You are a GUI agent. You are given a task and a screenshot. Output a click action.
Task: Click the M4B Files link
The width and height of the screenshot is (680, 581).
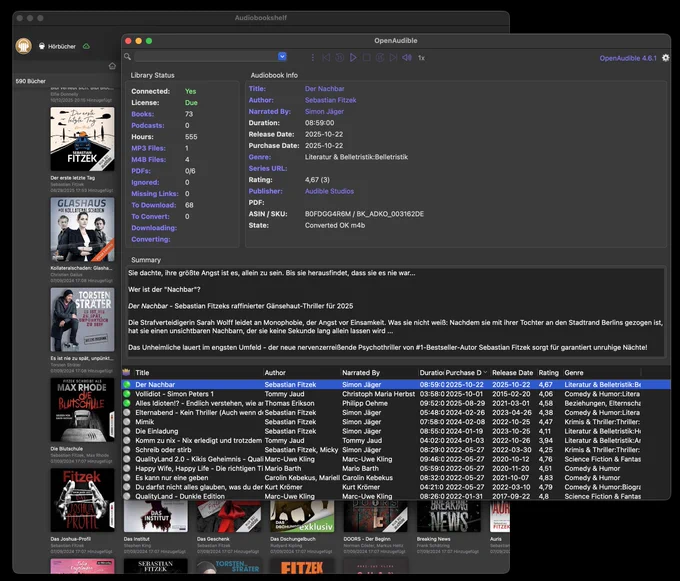pyautogui.click(x=149, y=160)
